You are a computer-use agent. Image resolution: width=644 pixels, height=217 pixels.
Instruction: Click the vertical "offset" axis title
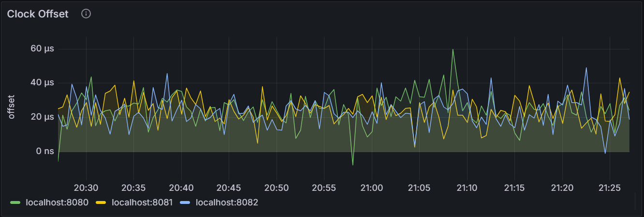12,107
